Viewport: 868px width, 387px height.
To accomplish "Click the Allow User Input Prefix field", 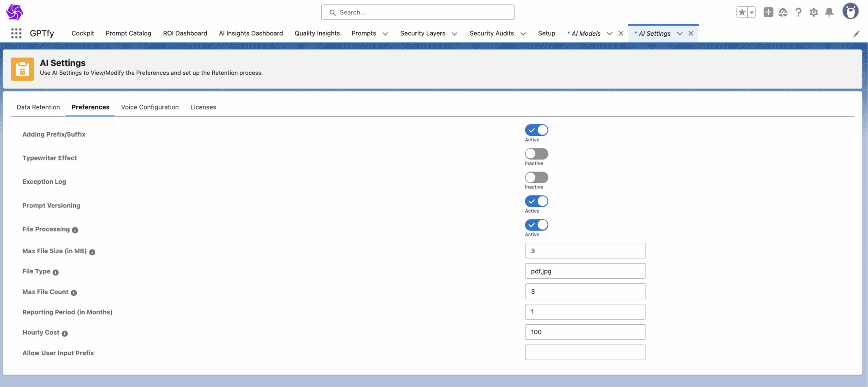I will (x=585, y=352).
